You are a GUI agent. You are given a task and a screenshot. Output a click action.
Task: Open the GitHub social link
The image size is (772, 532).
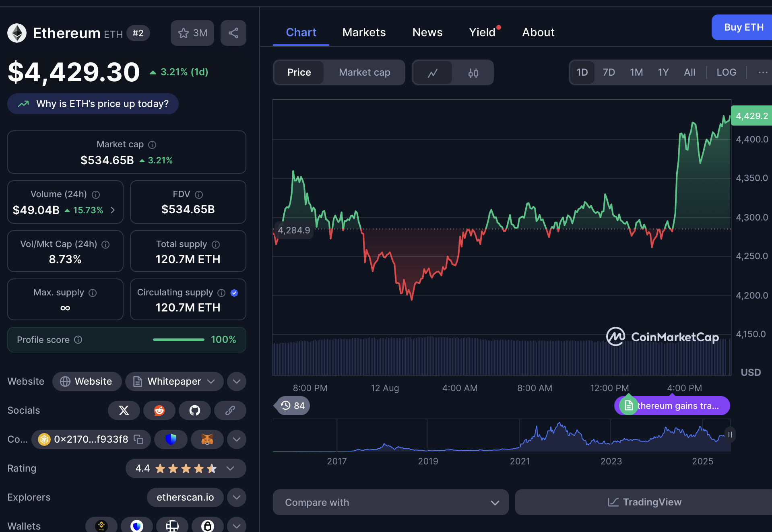(x=195, y=410)
